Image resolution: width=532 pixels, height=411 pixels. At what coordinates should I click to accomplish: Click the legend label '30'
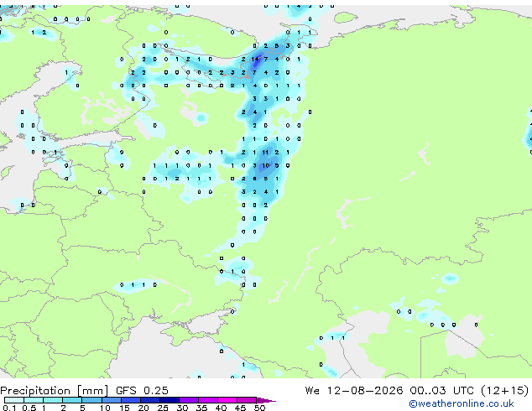(182, 408)
